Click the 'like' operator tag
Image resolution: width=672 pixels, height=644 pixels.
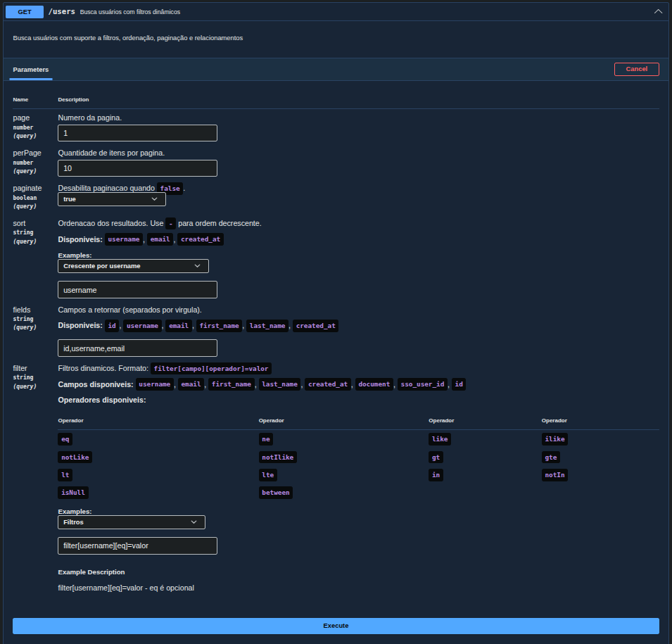440,439
